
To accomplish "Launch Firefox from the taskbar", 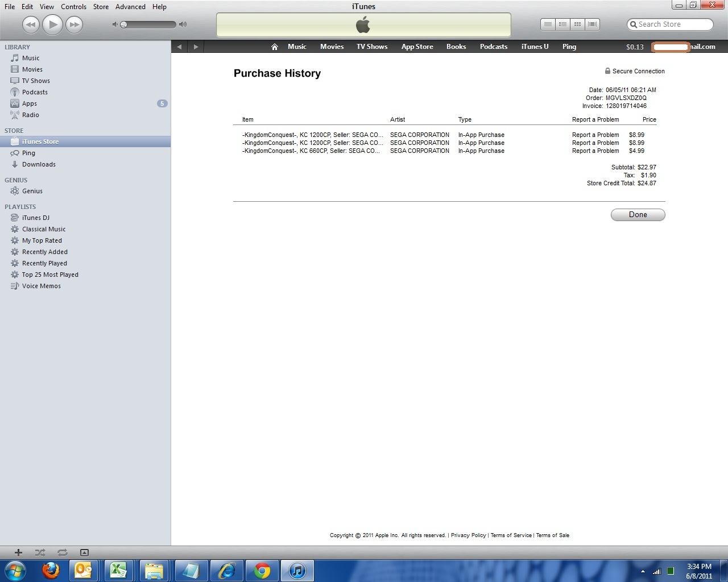I will (51, 570).
